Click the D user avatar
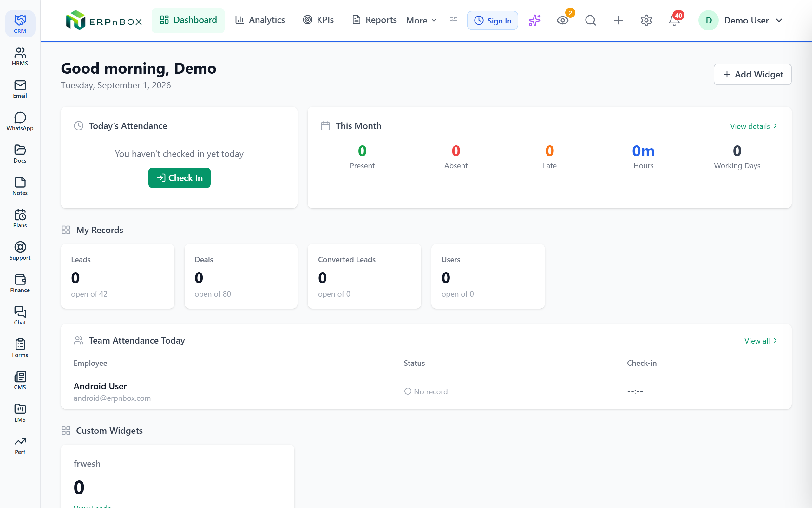Screen dimensions: 812x508 [x=708, y=21]
